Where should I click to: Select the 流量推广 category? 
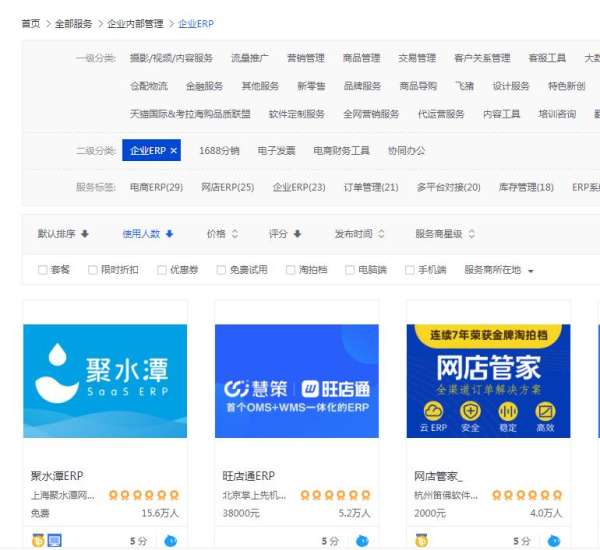pyautogui.click(x=250, y=58)
